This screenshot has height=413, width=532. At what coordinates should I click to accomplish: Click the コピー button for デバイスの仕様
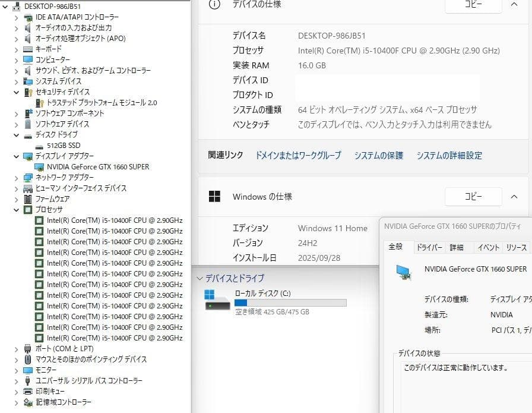coord(473,5)
